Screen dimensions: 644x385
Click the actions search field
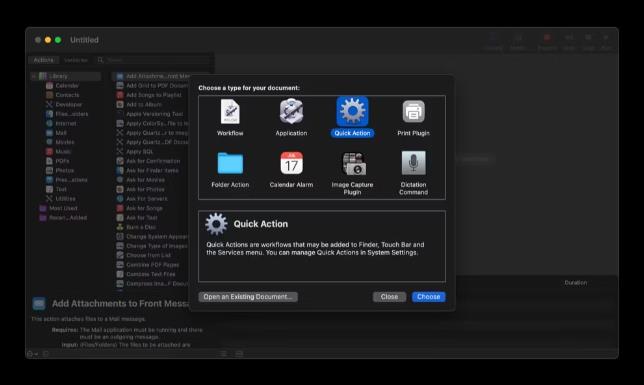click(x=154, y=60)
